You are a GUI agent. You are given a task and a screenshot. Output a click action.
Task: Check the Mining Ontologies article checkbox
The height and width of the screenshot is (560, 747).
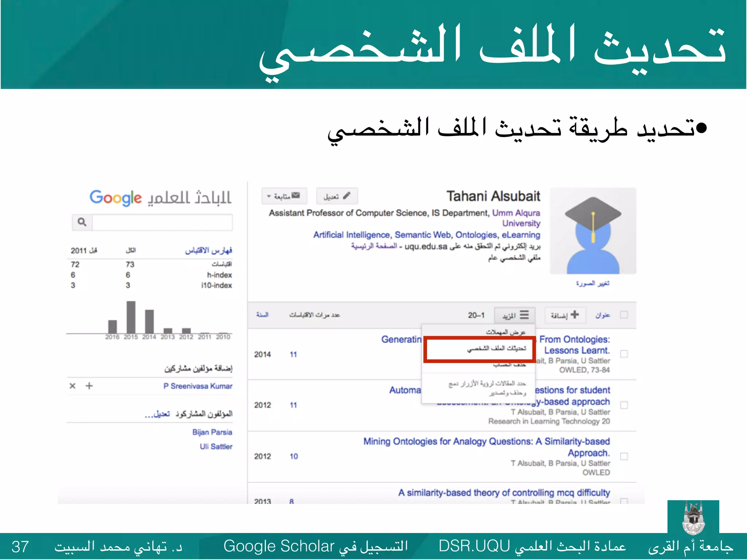point(624,456)
